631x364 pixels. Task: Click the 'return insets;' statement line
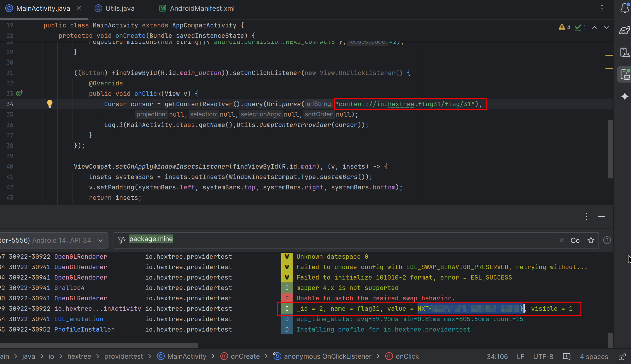point(115,198)
